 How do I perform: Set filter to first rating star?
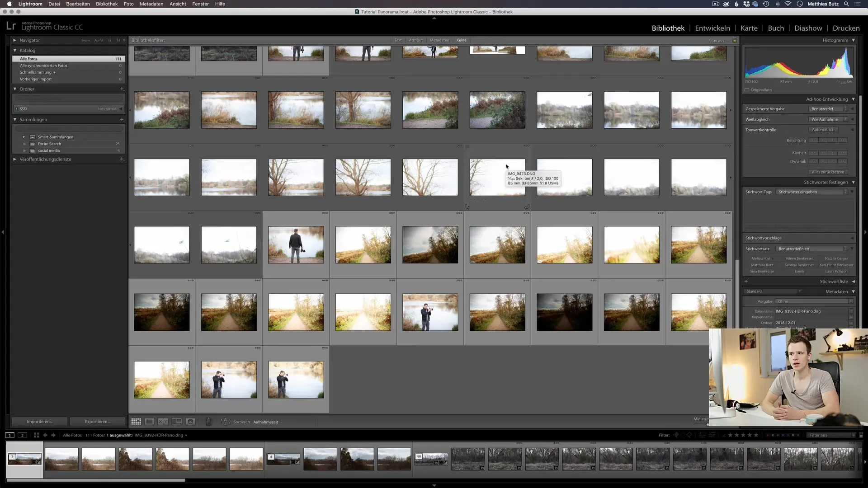(730, 435)
